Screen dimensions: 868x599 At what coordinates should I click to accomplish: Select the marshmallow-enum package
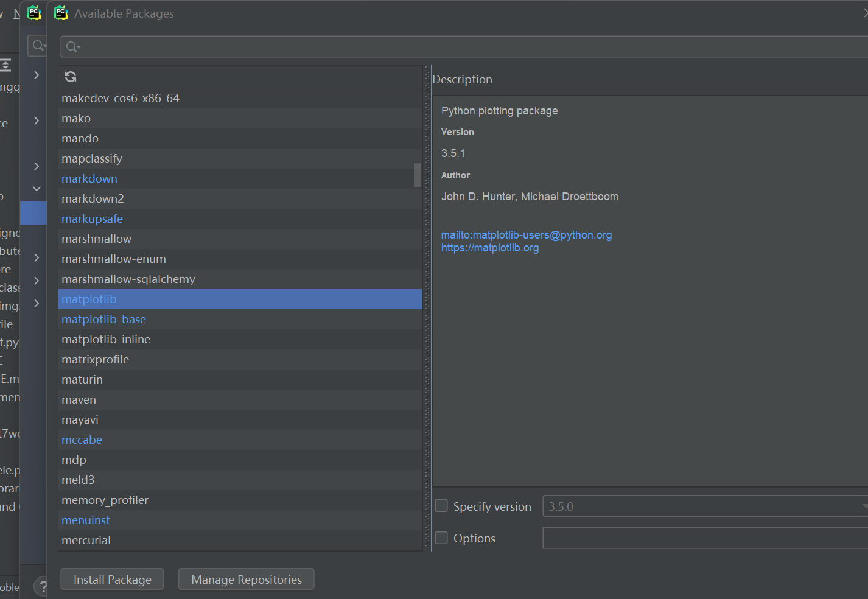240,259
